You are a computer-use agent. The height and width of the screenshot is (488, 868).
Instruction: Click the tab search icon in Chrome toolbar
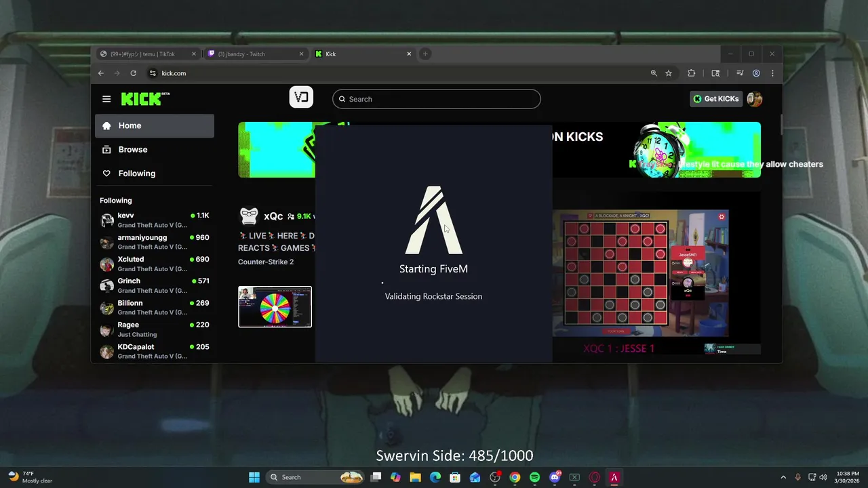pos(715,73)
